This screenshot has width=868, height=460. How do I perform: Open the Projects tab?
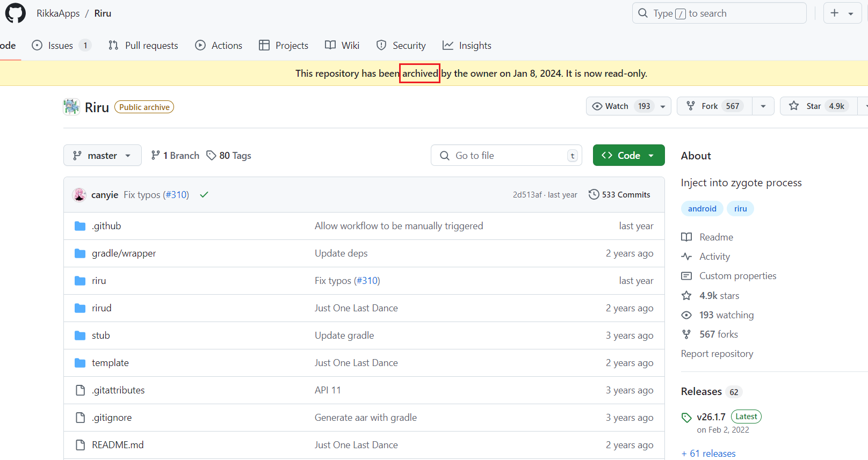tap(284, 46)
